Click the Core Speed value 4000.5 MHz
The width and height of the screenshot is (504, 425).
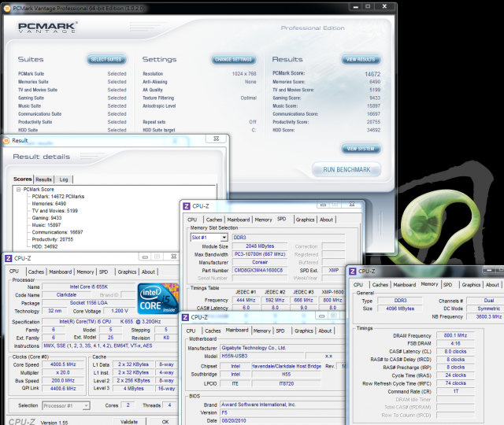[x=63, y=364]
